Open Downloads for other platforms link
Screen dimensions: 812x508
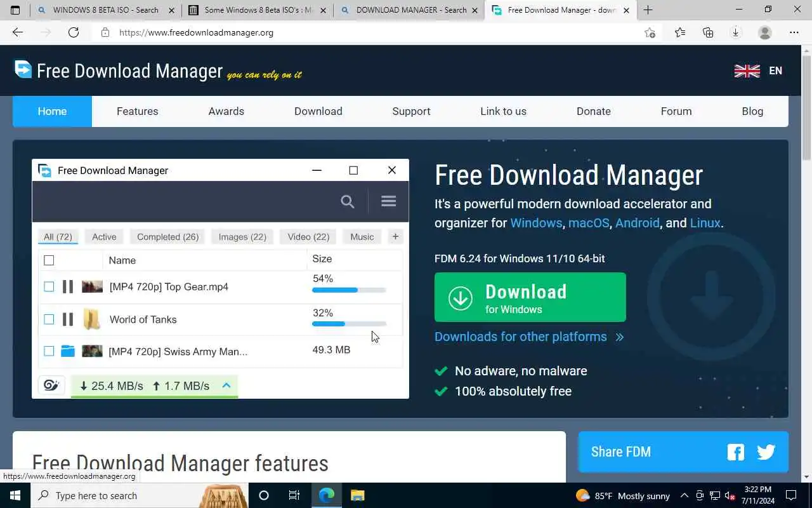529,337
